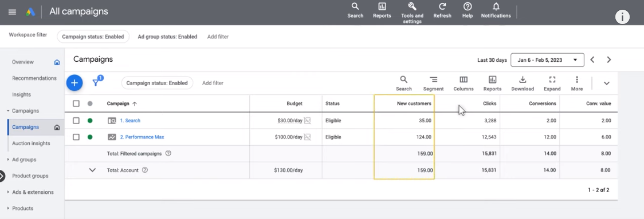The width and height of the screenshot is (644, 219).
Task: Click the blue plus new campaign button
Action: [x=74, y=83]
